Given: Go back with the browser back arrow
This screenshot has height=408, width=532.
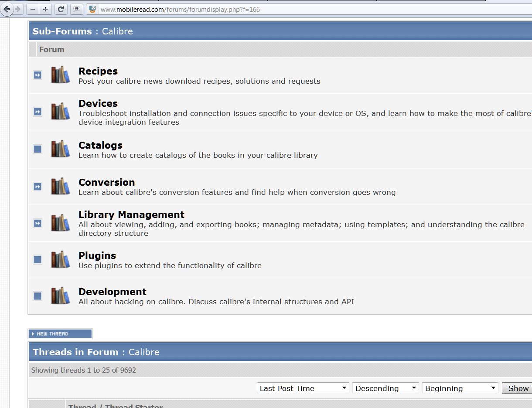Looking at the screenshot, I should 7,9.
